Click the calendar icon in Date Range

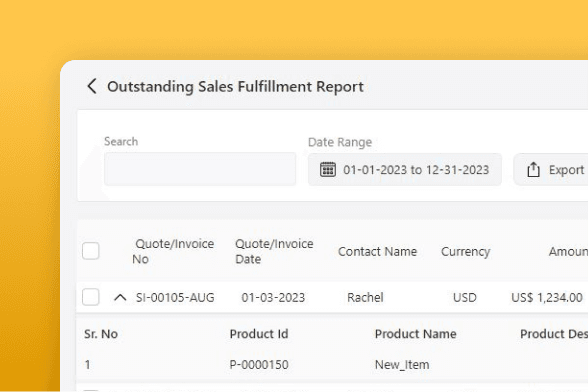[328, 170]
